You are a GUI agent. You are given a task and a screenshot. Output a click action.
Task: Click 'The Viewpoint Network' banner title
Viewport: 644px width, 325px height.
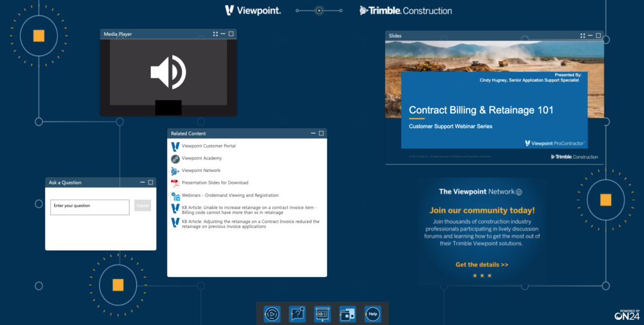tap(480, 191)
